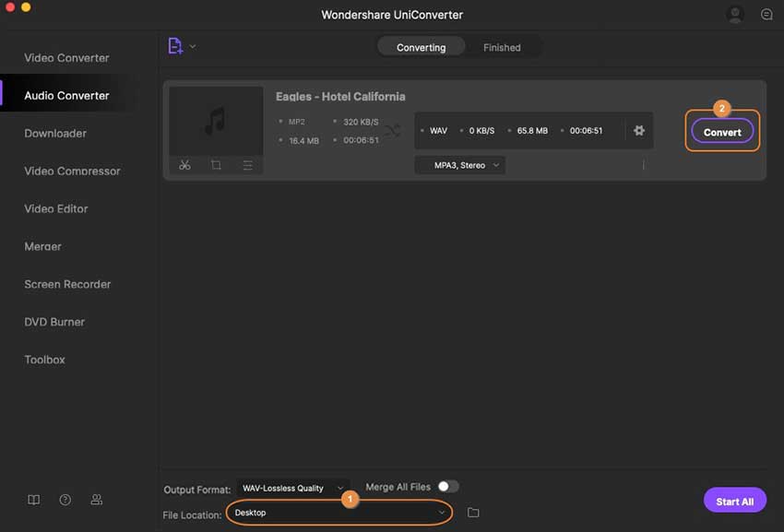This screenshot has height=532, width=784.
Task: Expand the MPA3, Stereo audio track dropdown
Action: [459, 165]
